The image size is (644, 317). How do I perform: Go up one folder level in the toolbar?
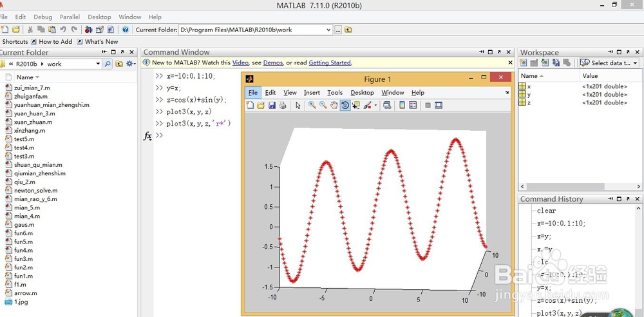(x=348, y=30)
